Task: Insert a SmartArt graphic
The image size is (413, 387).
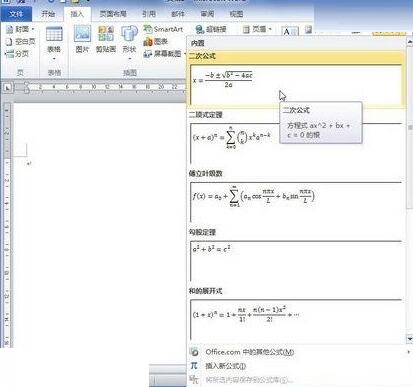Action: (163, 29)
